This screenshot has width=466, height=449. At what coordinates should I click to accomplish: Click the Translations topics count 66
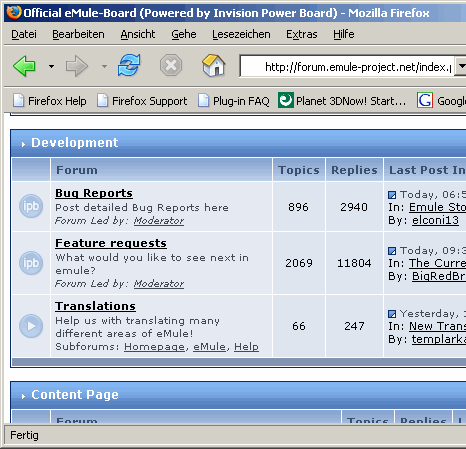pos(299,326)
